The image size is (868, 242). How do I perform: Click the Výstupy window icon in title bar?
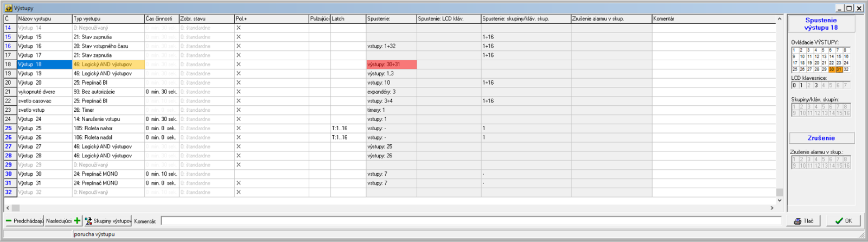[8, 8]
